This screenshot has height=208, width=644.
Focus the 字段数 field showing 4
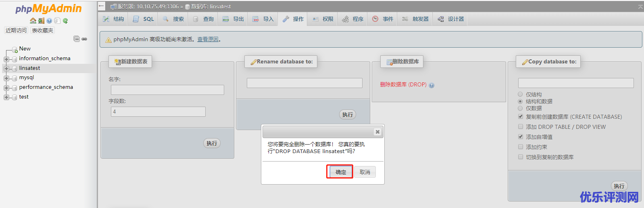coord(158,111)
